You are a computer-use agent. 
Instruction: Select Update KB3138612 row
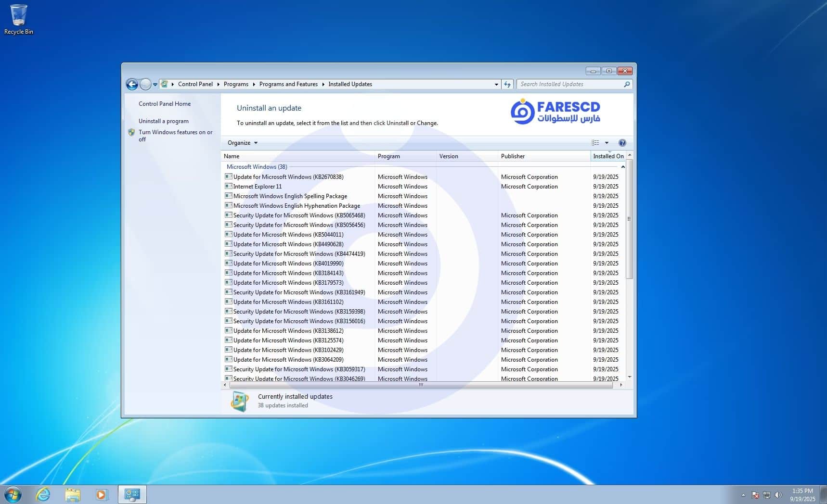pos(424,331)
